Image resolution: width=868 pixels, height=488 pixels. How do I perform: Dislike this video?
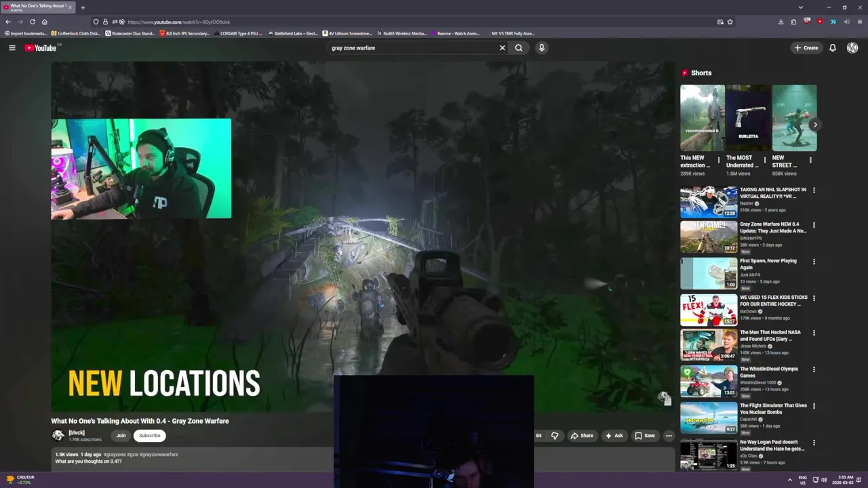coord(555,436)
